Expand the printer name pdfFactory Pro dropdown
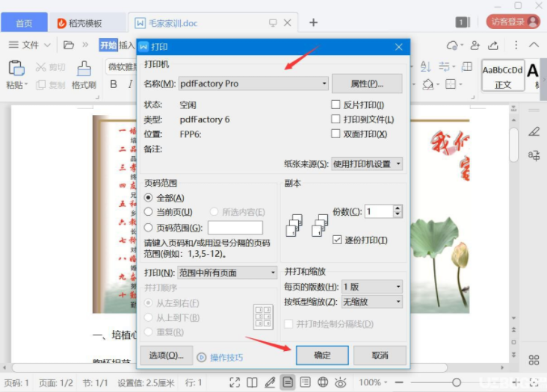This screenshot has height=392, width=547. pos(253,84)
